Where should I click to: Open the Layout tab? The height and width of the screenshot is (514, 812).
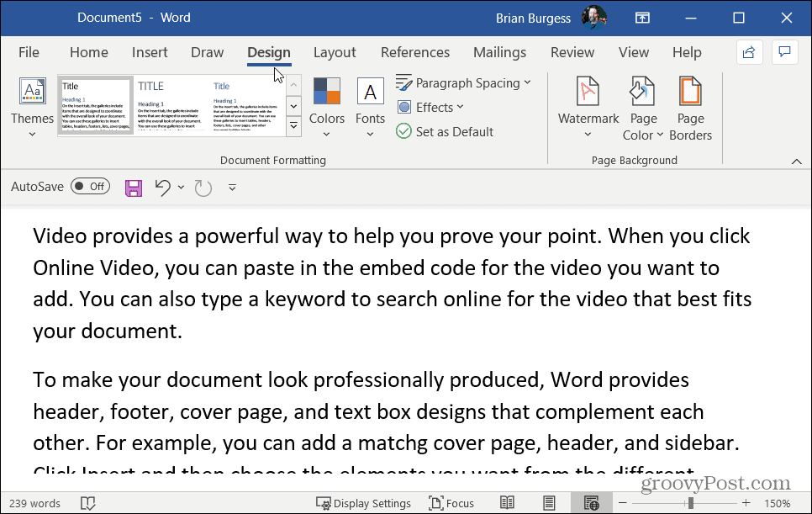335,52
